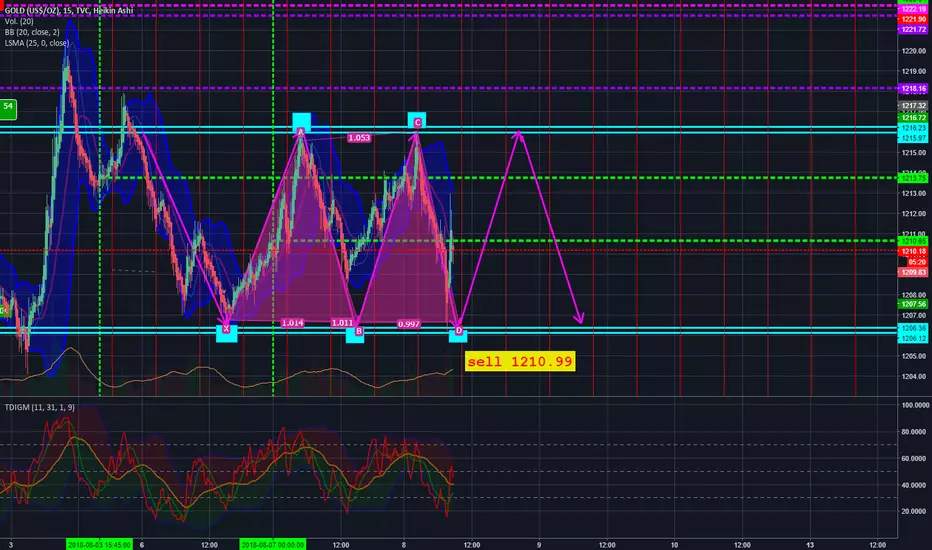Click the 1220.00 price scale tick
The image size is (932, 550).
pyautogui.click(x=914, y=51)
